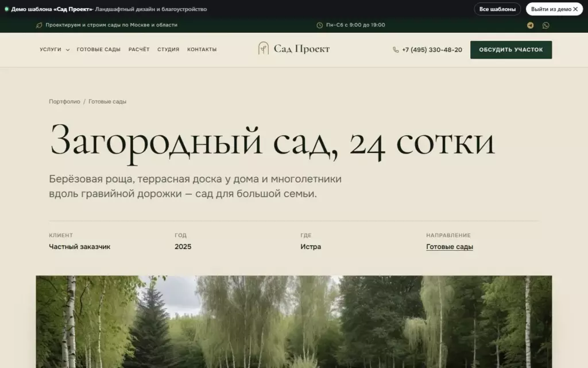Call the +7 (495) 330-48-20 phone link
588x368 pixels.
[x=432, y=49]
